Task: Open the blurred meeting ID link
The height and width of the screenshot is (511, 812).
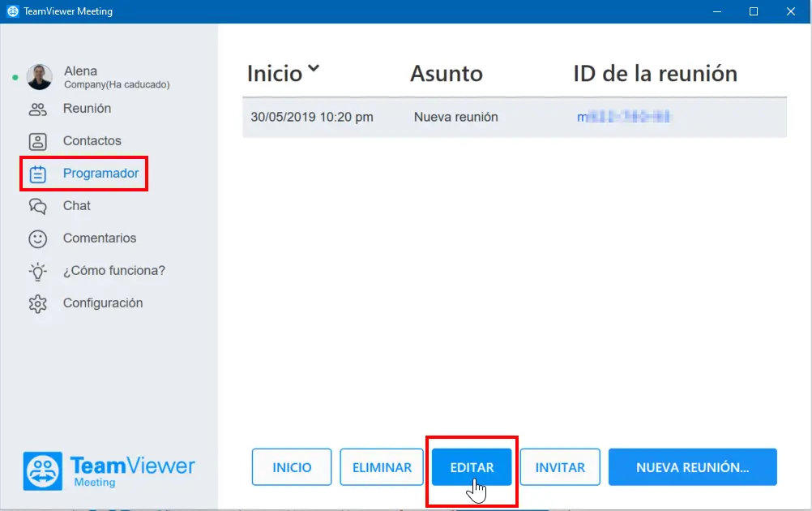Action: click(623, 117)
